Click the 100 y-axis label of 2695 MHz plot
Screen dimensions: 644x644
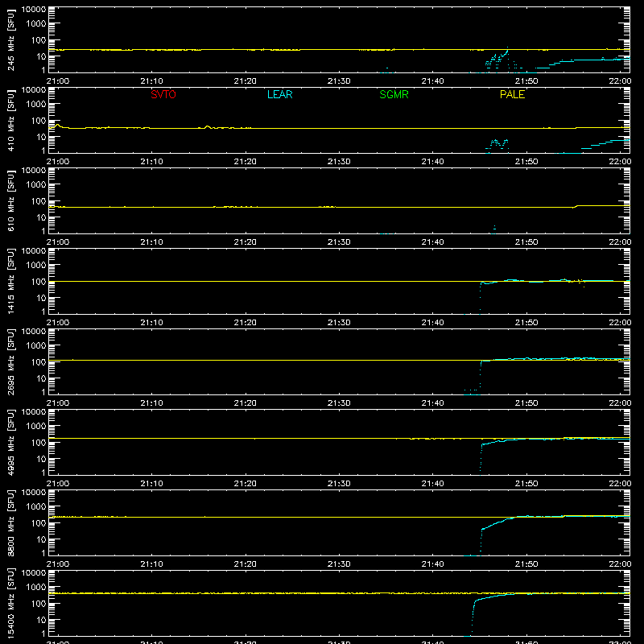coord(39,362)
